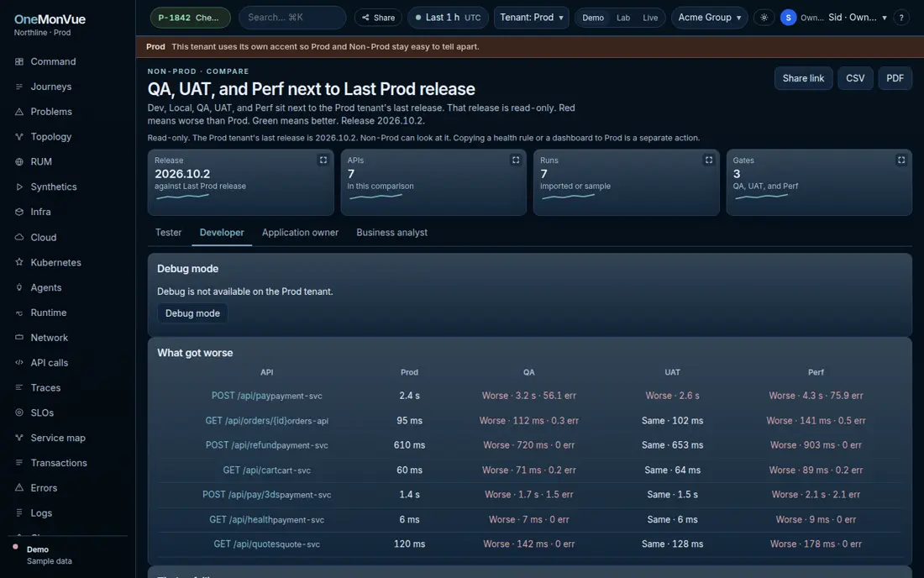Select the Business analyst tab
The width and height of the screenshot is (924, 578).
click(392, 233)
